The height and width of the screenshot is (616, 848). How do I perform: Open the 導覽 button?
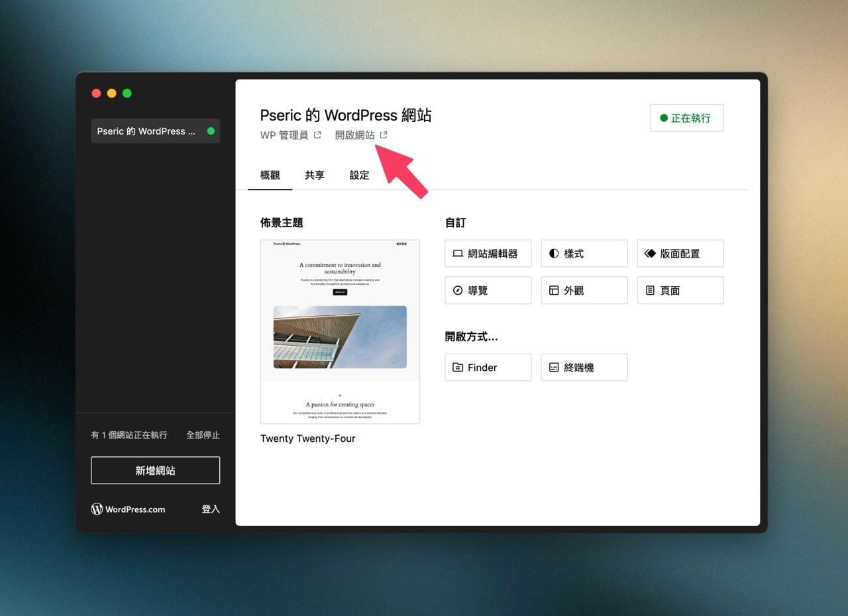pyautogui.click(x=488, y=291)
